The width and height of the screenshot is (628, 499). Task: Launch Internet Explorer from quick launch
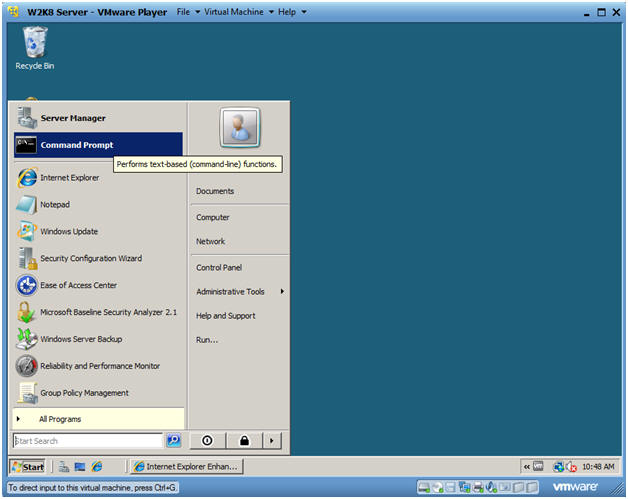pyautogui.click(x=97, y=467)
